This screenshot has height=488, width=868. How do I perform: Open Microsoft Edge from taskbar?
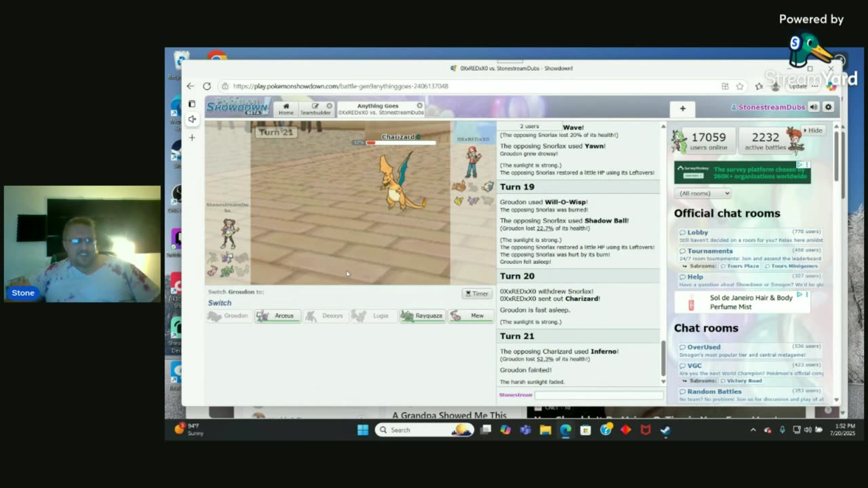(566, 430)
